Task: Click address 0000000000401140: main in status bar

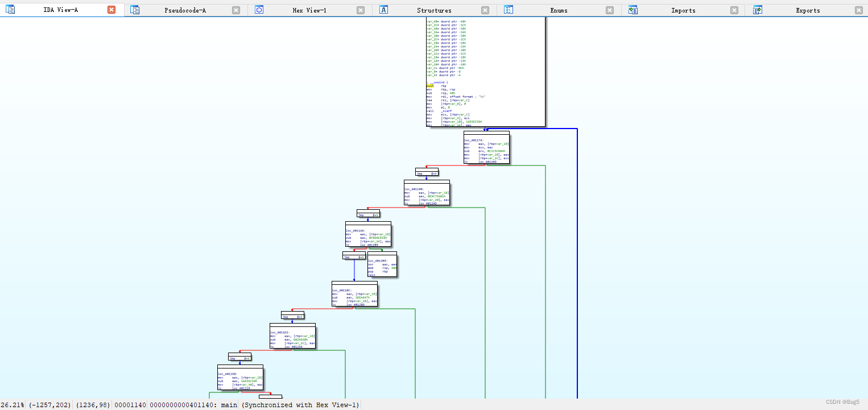Action: tap(193, 405)
